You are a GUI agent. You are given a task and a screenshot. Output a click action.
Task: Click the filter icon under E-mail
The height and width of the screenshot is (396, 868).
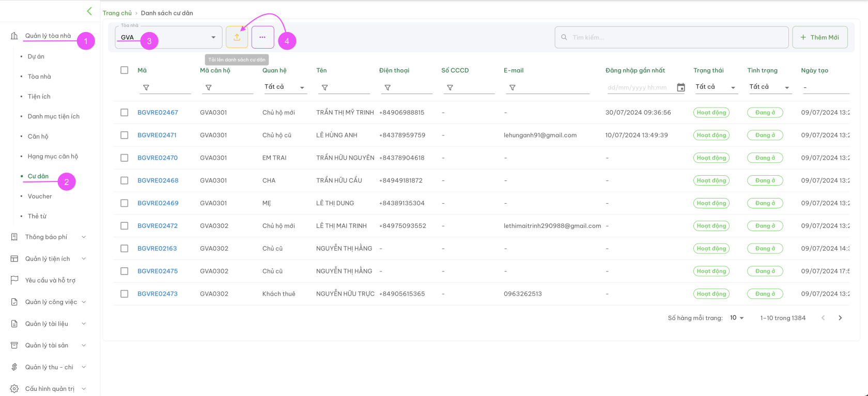[513, 88]
